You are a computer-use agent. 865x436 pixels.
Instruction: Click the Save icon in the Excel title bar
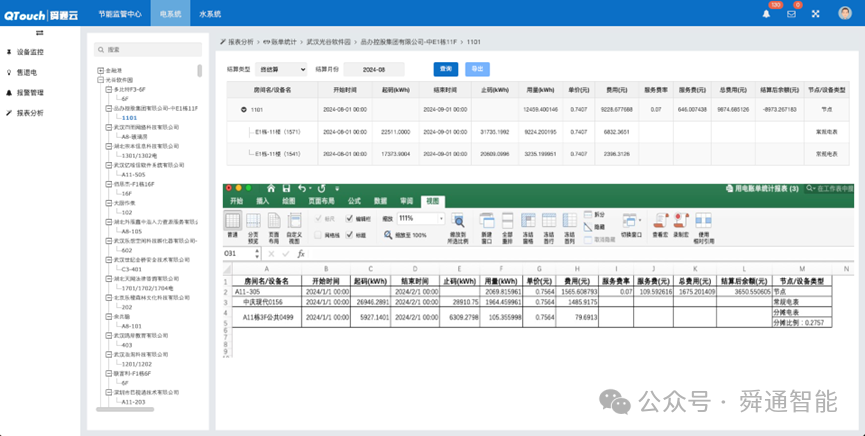point(286,189)
